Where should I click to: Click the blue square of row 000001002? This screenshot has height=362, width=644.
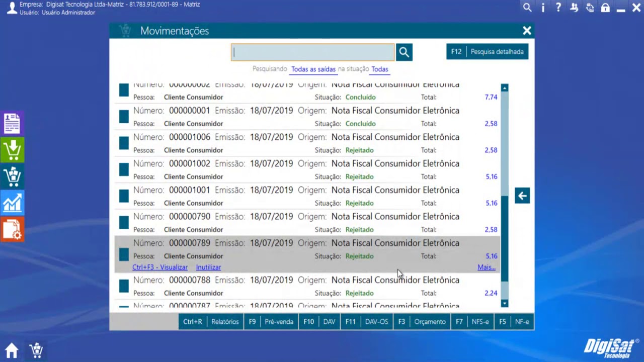click(124, 170)
